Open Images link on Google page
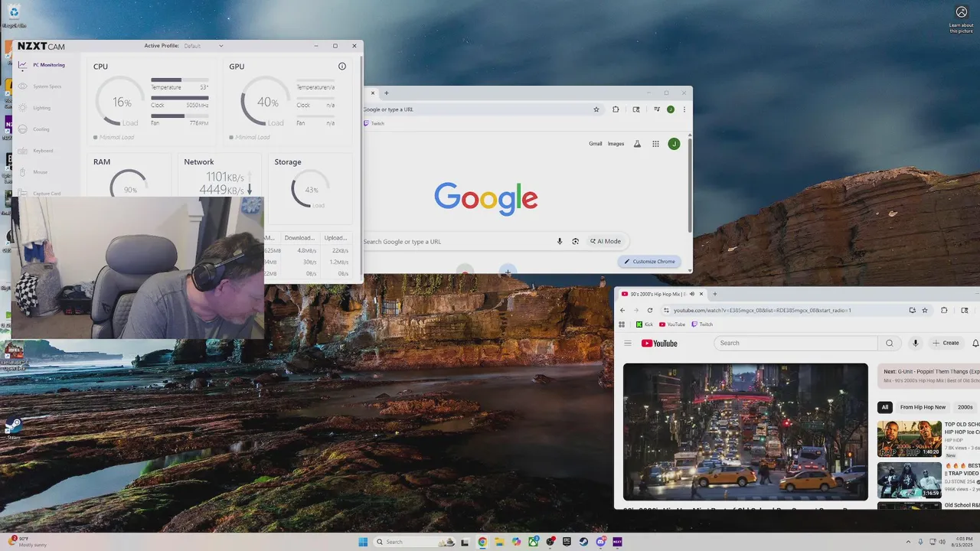Screen dimensions: 980x551 pos(616,144)
